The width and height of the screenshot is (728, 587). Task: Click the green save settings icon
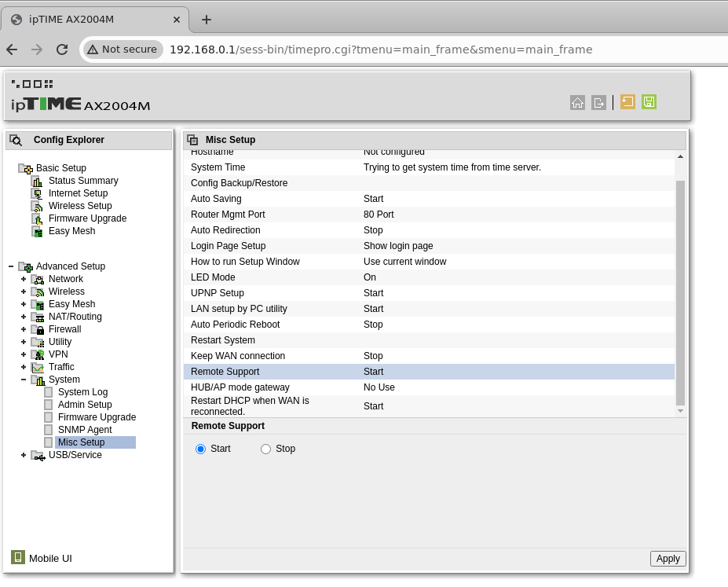tap(649, 102)
